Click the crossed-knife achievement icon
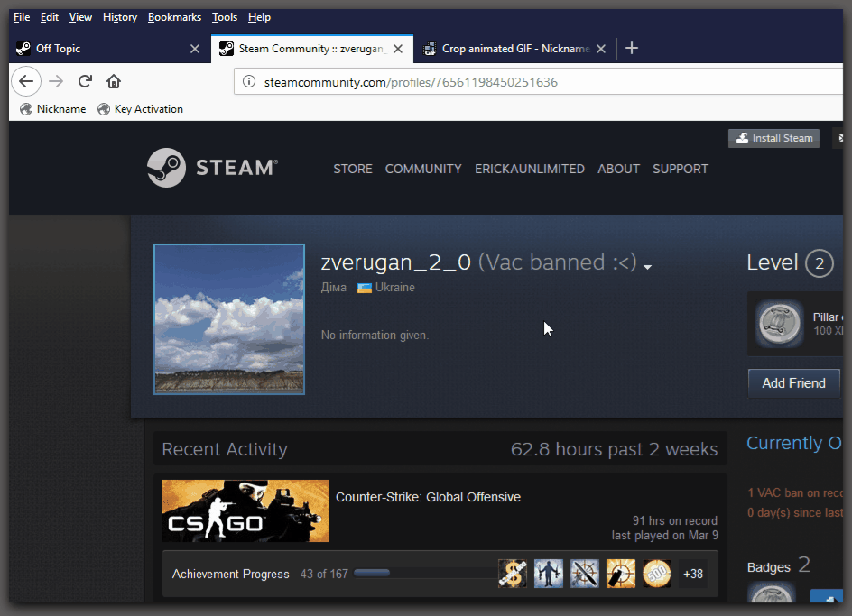This screenshot has height=616, width=852. click(x=585, y=574)
